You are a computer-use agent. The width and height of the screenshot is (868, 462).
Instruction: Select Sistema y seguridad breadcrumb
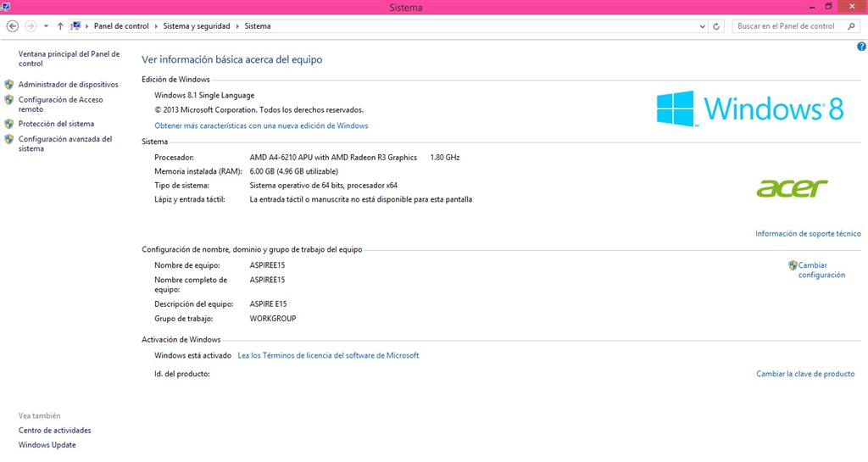click(197, 26)
